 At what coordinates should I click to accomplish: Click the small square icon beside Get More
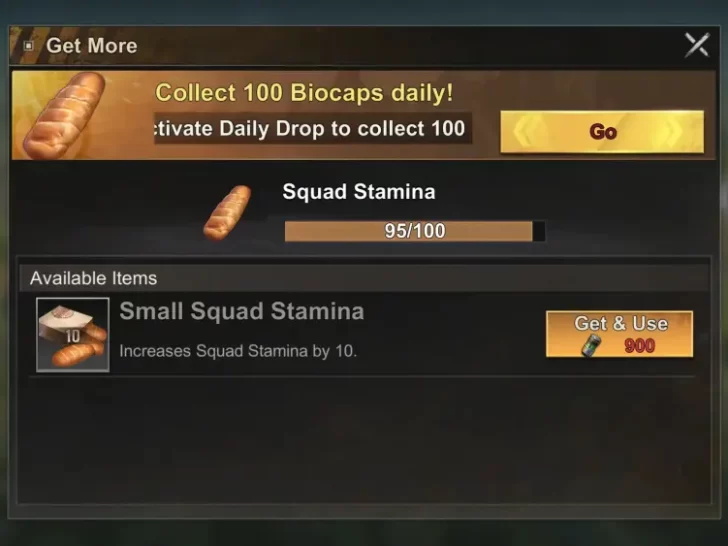tap(29, 46)
